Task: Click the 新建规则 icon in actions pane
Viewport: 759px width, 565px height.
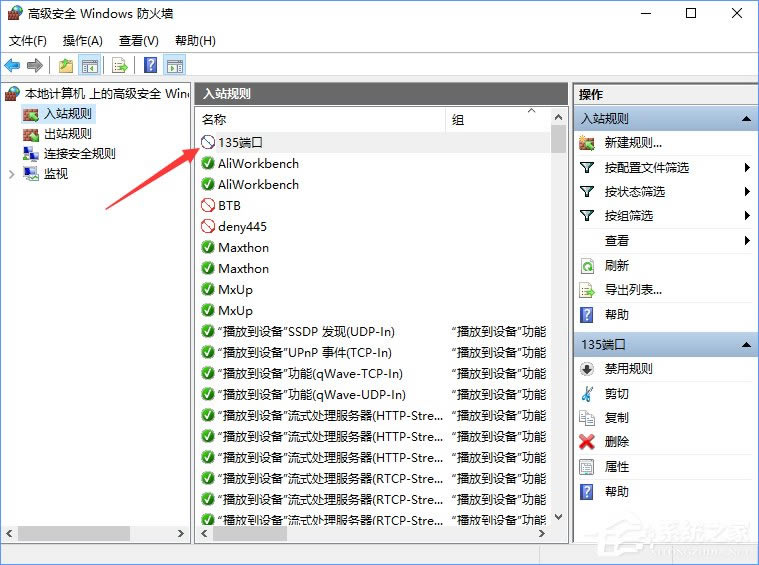Action: (587, 143)
